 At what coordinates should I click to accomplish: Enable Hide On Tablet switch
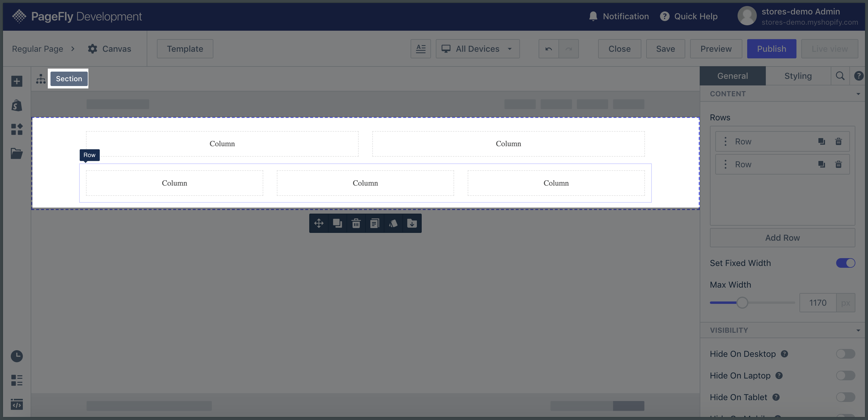point(845,397)
